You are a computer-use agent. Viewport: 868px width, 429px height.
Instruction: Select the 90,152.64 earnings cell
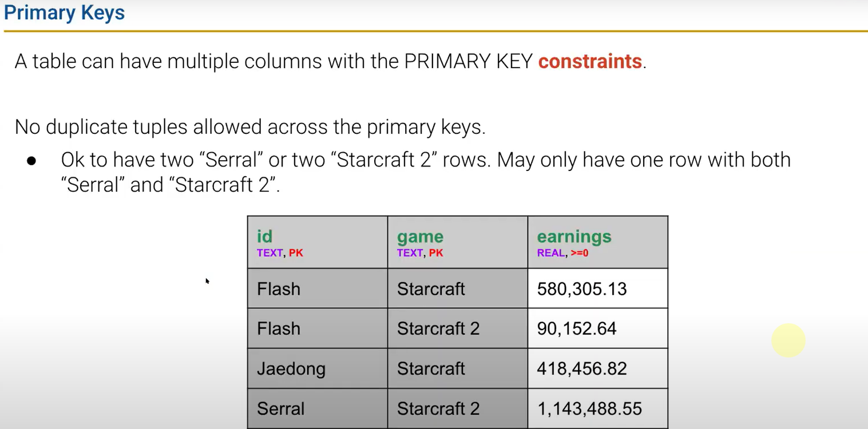[x=576, y=328]
